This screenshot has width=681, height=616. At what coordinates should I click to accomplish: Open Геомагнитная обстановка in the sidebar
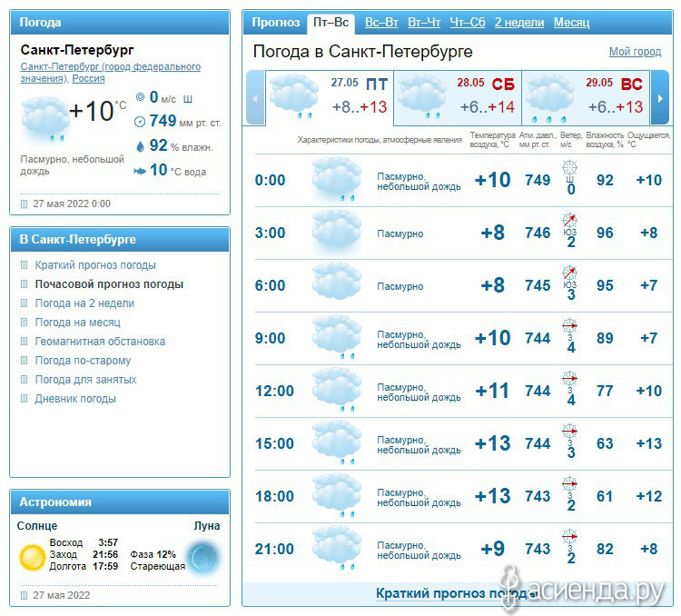[100, 342]
